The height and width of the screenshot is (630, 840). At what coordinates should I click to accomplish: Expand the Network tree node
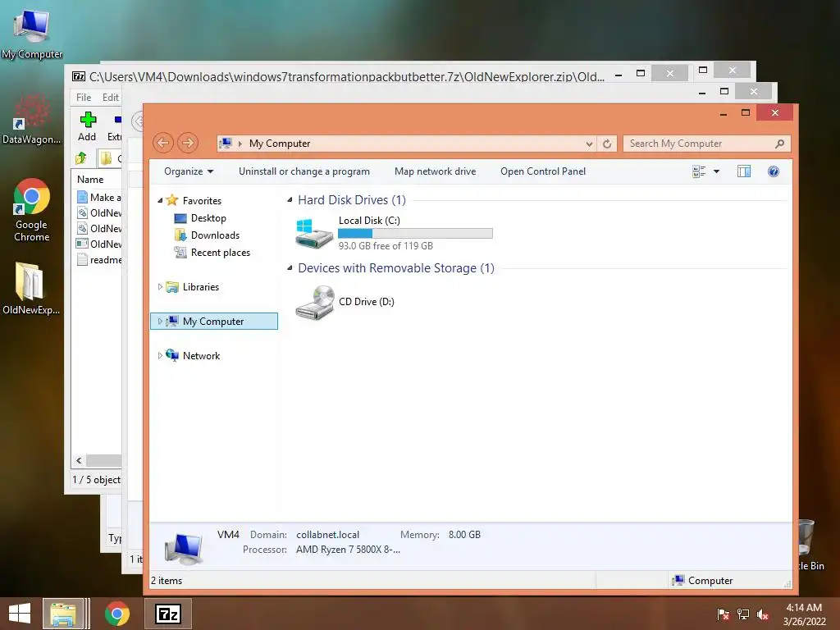160,356
